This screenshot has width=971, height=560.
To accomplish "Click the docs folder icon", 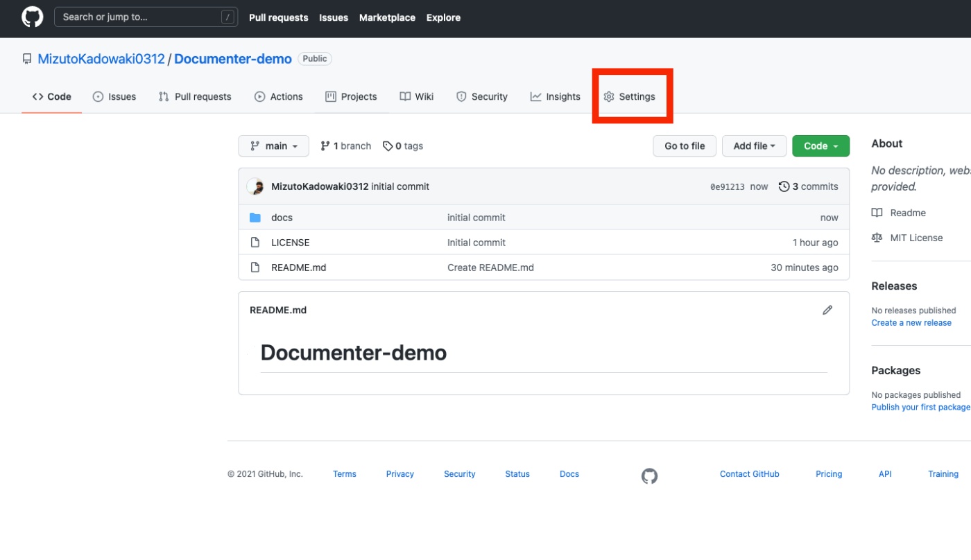I will point(255,218).
